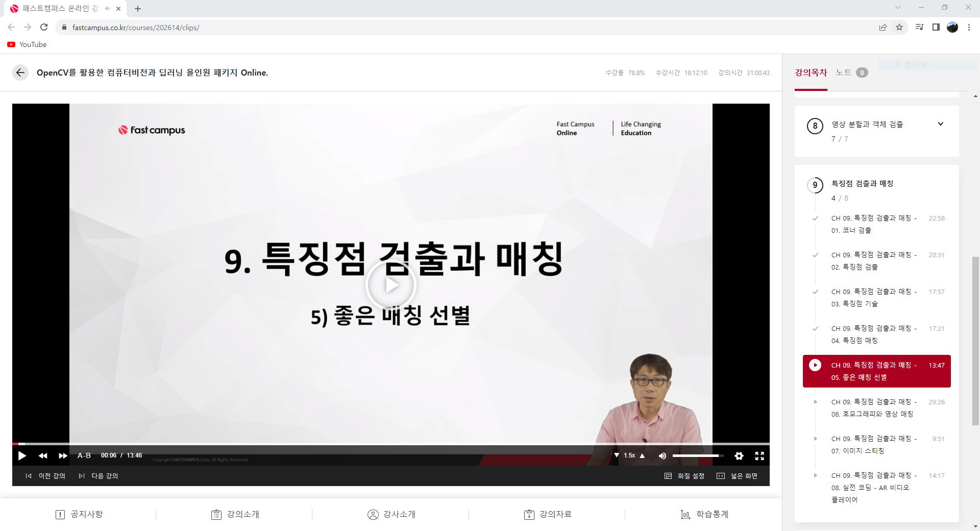Viewport: 980px width, 531px height.
Task: Reload the page
Action: [x=44, y=27]
